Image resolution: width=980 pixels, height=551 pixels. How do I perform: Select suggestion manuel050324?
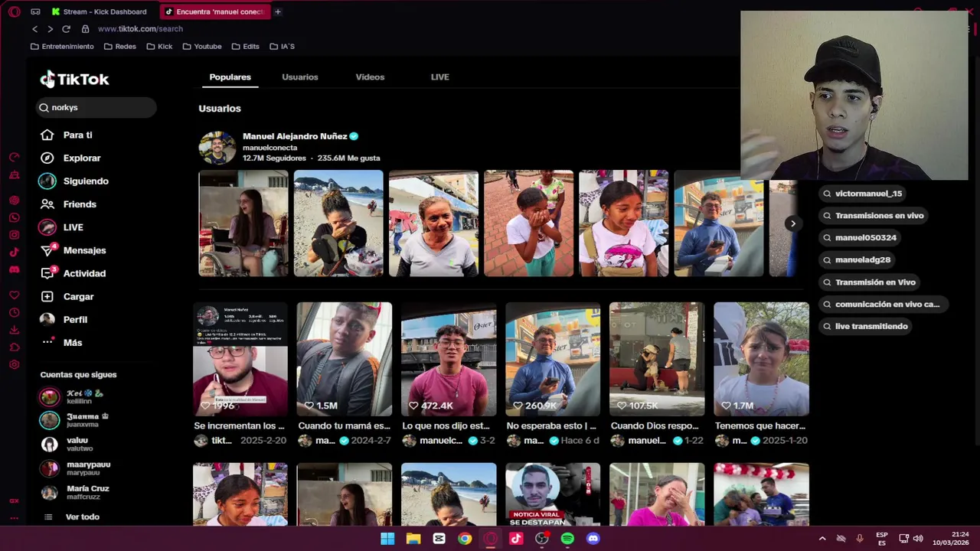(x=858, y=238)
